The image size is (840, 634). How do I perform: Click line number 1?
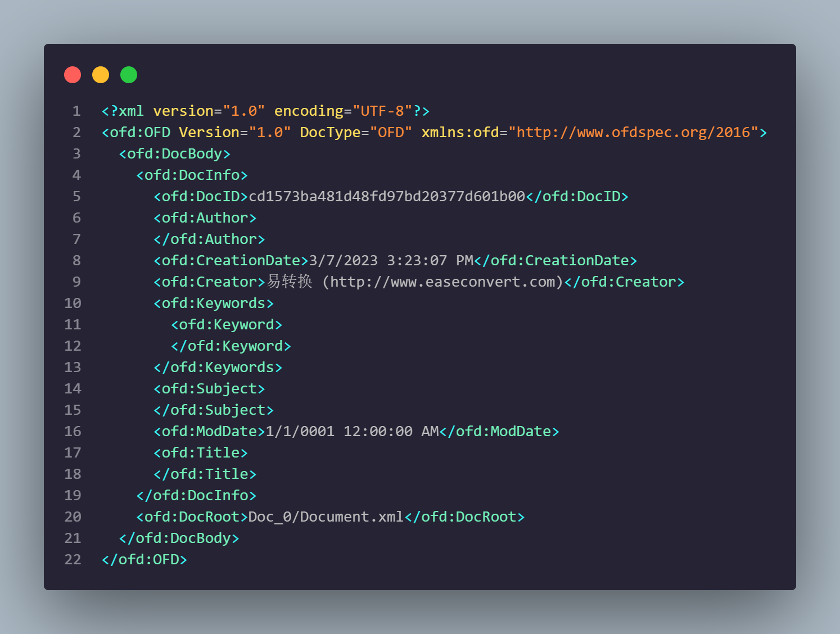click(x=76, y=111)
